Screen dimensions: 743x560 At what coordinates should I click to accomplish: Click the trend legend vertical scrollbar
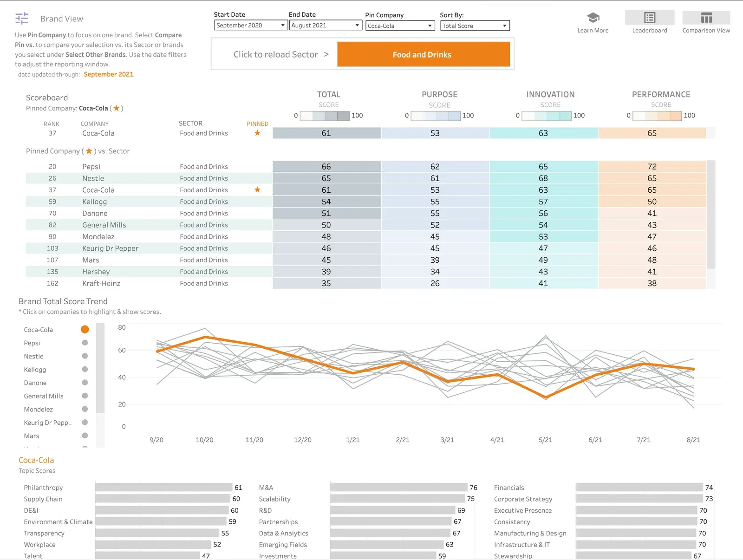[x=100, y=368]
